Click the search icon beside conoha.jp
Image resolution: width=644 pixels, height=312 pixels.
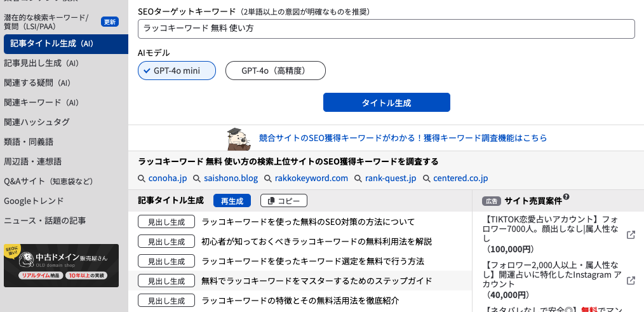[142, 179]
